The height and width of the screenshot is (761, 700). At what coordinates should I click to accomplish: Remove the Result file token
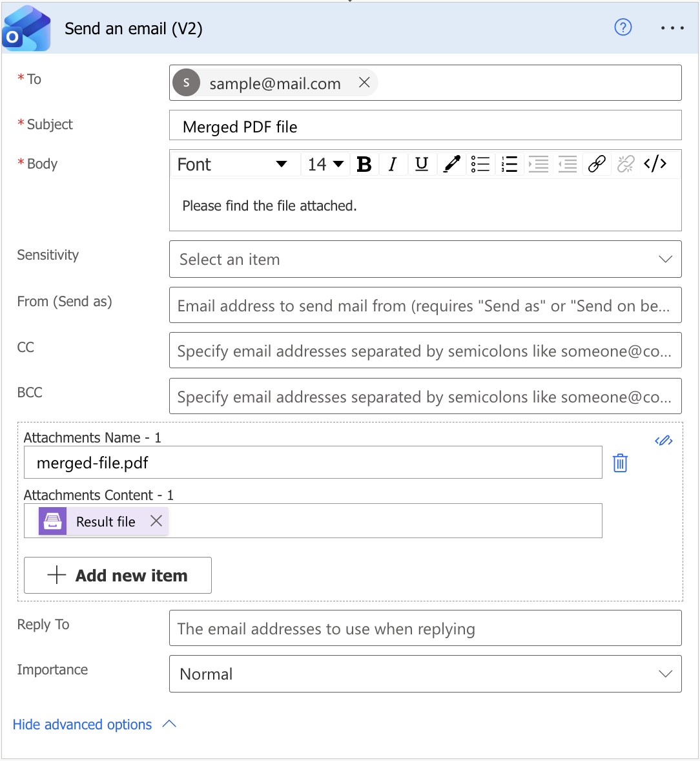[156, 521]
